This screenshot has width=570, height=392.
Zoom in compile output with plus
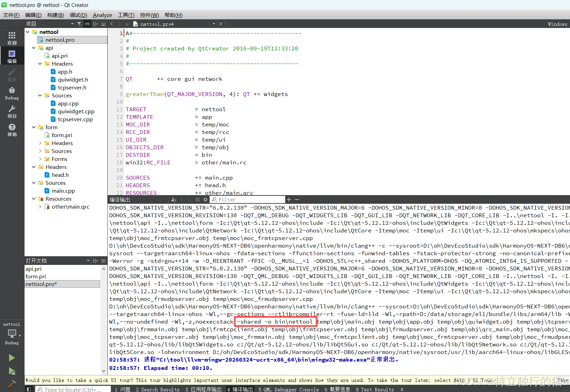(289, 200)
